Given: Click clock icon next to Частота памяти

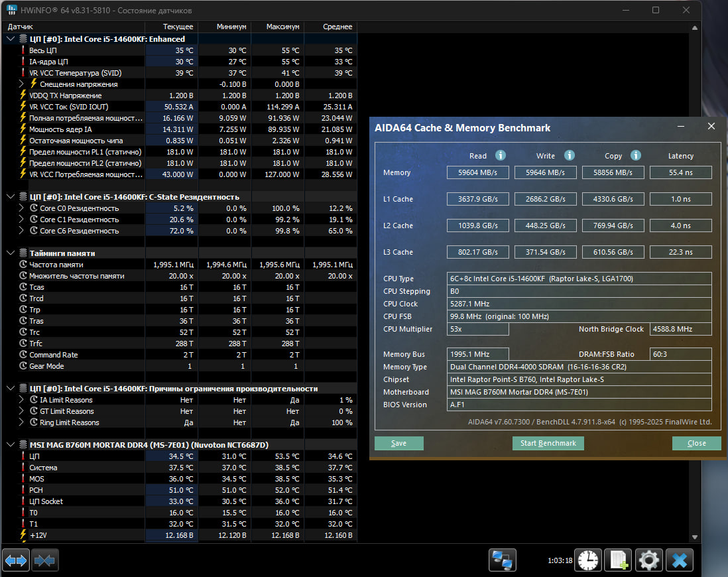Looking at the screenshot, I should pyautogui.click(x=23, y=265).
